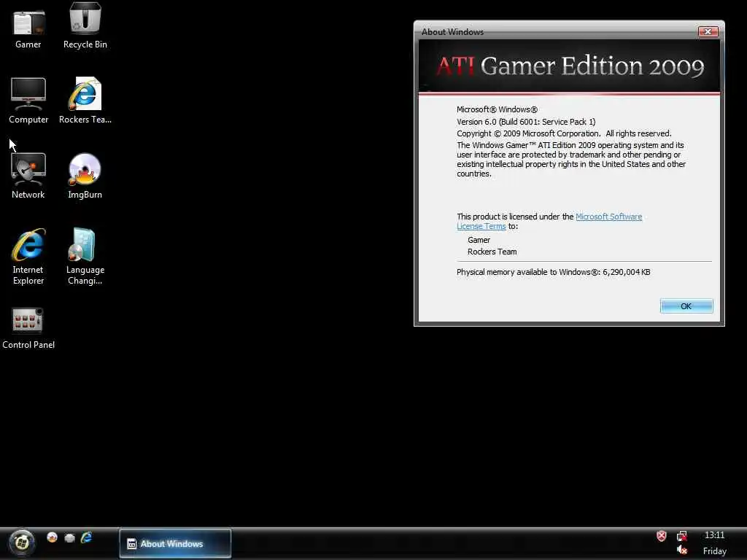
Task: Click the Rockers Team licensee text
Action: 492,252
